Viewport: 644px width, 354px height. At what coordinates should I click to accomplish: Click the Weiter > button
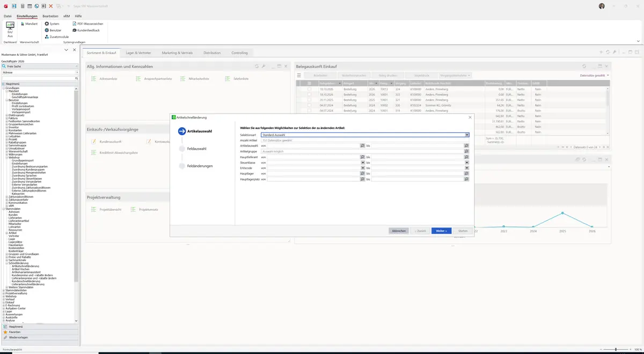click(441, 231)
